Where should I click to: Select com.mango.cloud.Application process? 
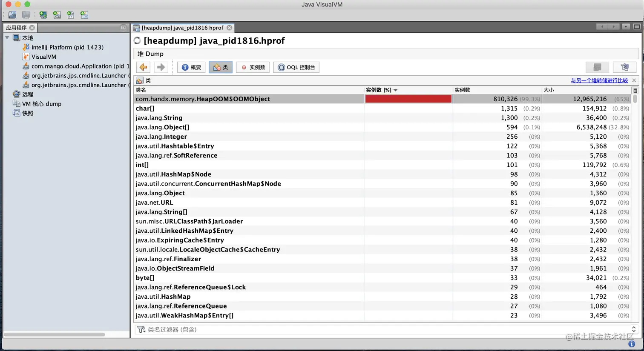coord(80,66)
